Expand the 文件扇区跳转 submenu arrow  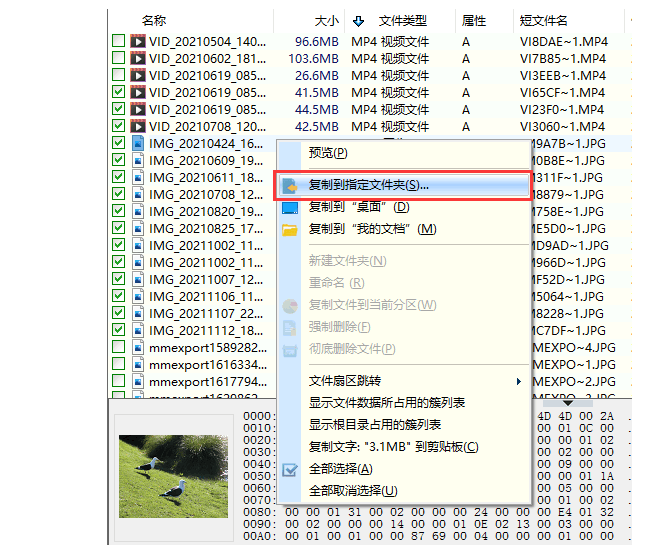(x=518, y=381)
